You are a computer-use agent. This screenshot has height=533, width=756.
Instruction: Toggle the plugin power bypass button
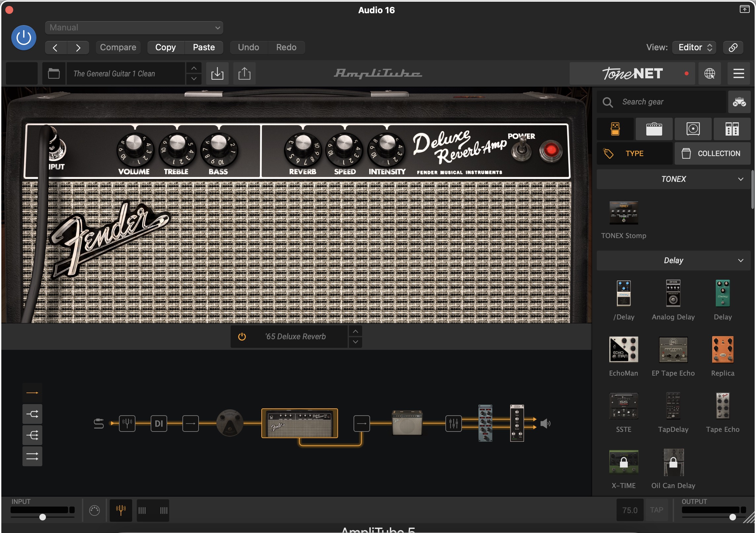coord(24,38)
